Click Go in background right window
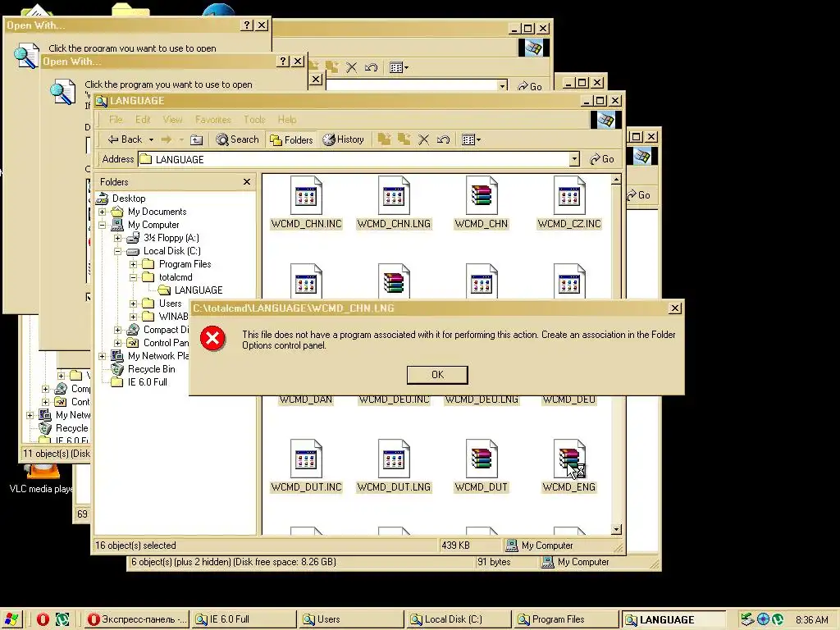This screenshot has width=840, height=630. [638, 195]
